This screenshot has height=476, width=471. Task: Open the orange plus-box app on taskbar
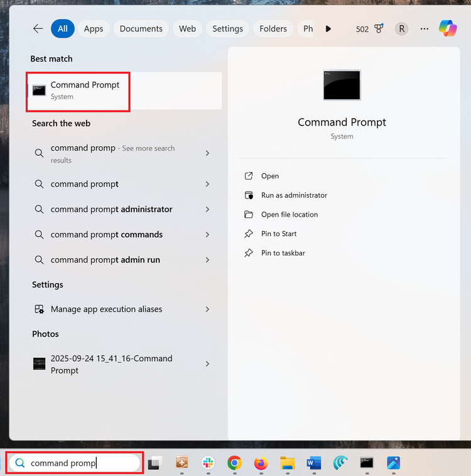181,463
